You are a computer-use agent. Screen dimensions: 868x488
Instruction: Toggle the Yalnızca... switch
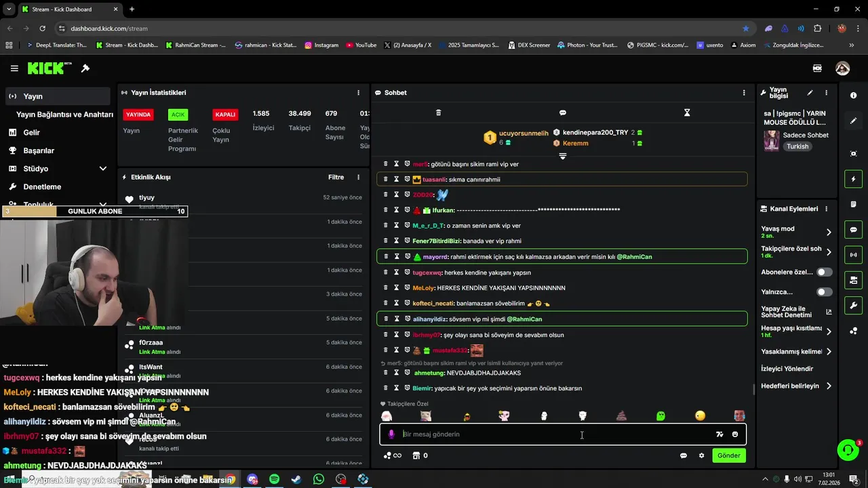pyautogui.click(x=824, y=292)
